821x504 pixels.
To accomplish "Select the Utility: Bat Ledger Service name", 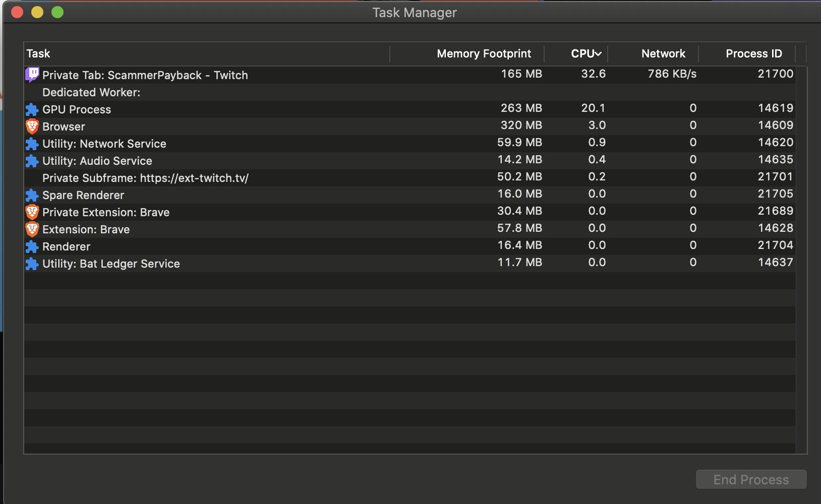I will (x=111, y=264).
